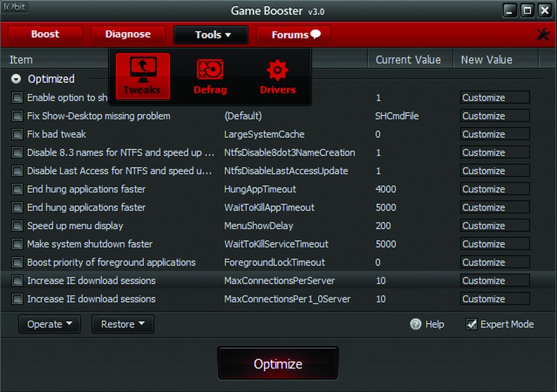
Task: Check WaitToKillAppTimeout row checkbox
Action: (17, 207)
